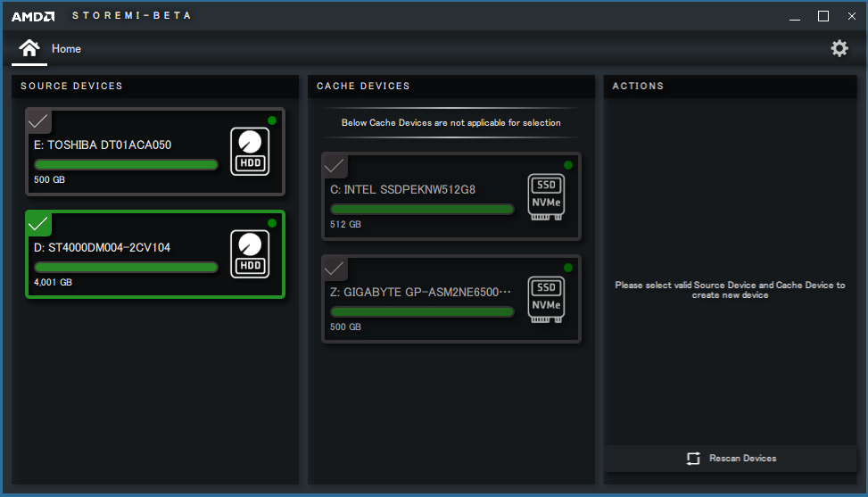Toggle the C: INTEL SSDPEKNW512G8 checkbox
Screen dimensions: 868x497
(335, 165)
